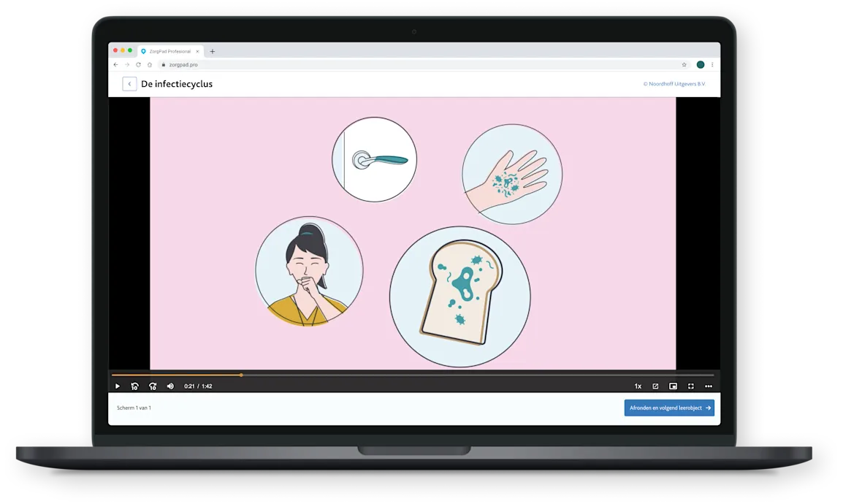The height and width of the screenshot is (504, 843).
Task: Rewind the video 10 seconds
Action: [135, 386]
